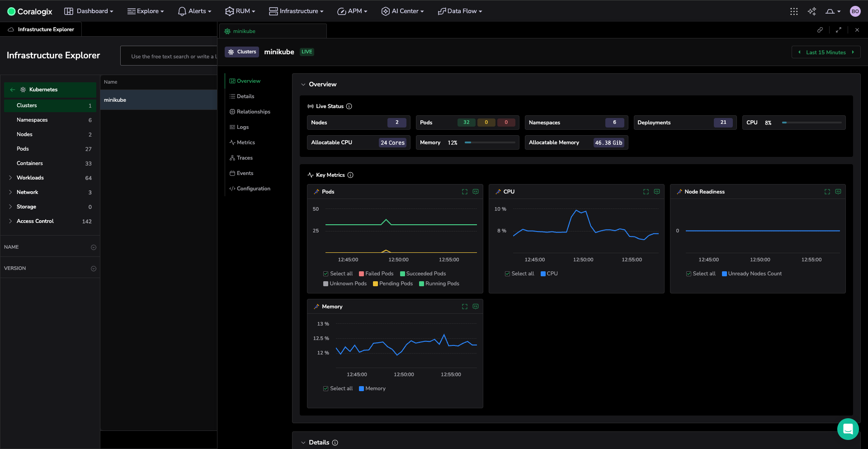The height and width of the screenshot is (449, 868).
Task: Open the apps grid icon
Action: tap(794, 11)
